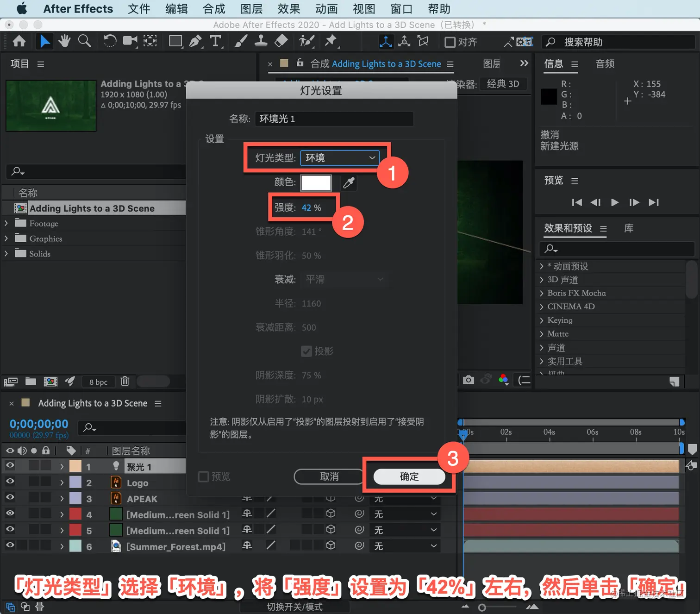This screenshot has height=614, width=700.
Task: Click 确定 to confirm light settings
Action: (x=409, y=476)
